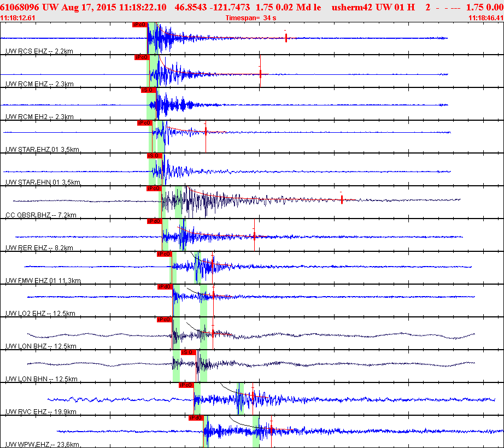This screenshot has width=504, height=448.
Task: Click the iPc0 pick flag on STAR EHZ trace
Action: tap(145, 123)
